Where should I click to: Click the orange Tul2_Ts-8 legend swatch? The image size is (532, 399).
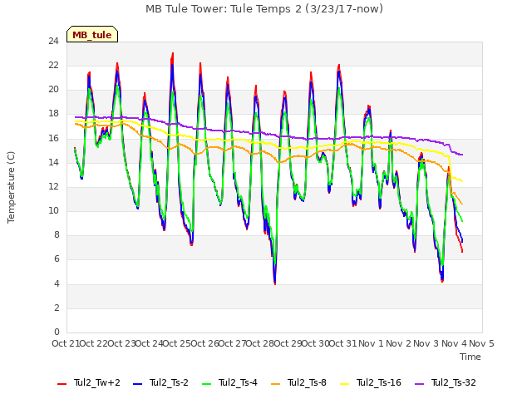(275, 384)
